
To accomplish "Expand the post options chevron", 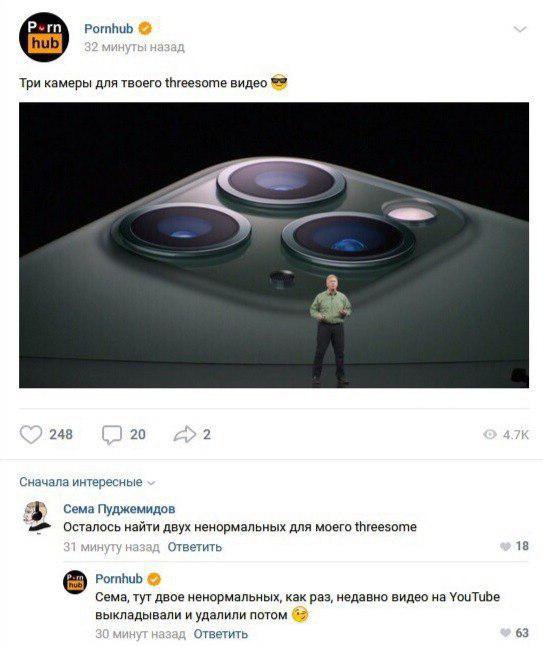I will tap(520, 29).
